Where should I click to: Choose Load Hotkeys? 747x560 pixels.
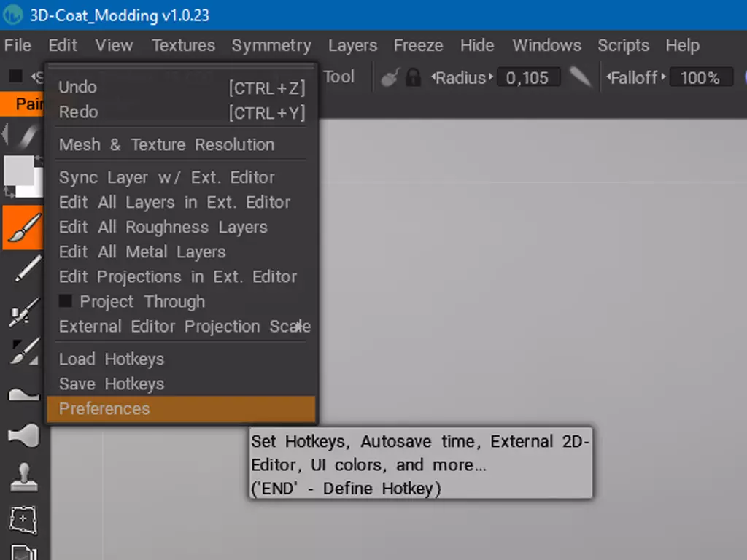tap(182, 359)
